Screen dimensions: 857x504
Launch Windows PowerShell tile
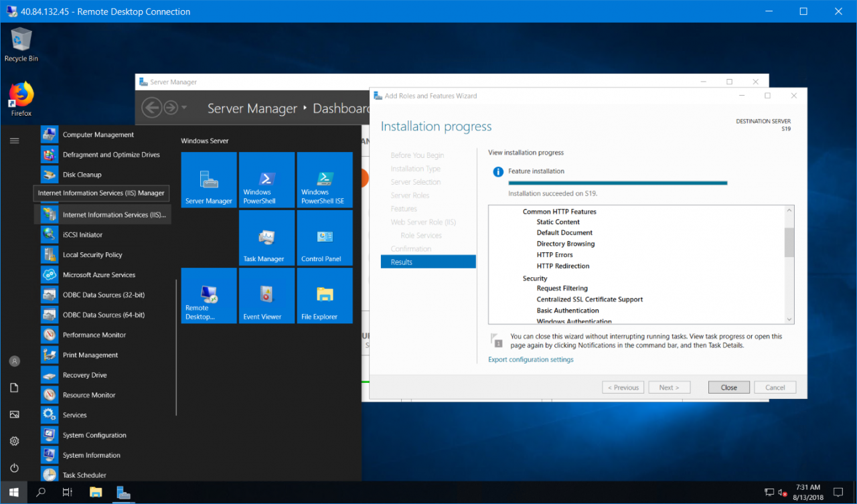pyautogui.click(x=266, y=180)
